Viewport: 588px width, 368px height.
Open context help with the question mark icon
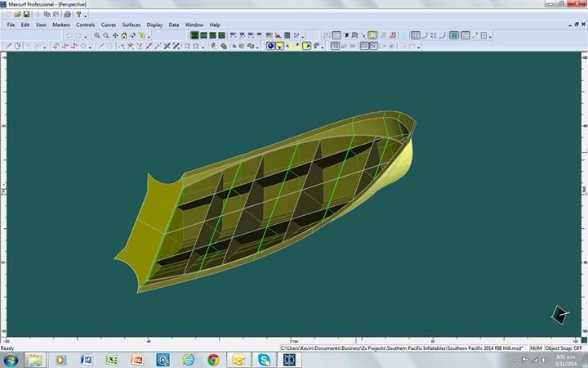point(78,14)
